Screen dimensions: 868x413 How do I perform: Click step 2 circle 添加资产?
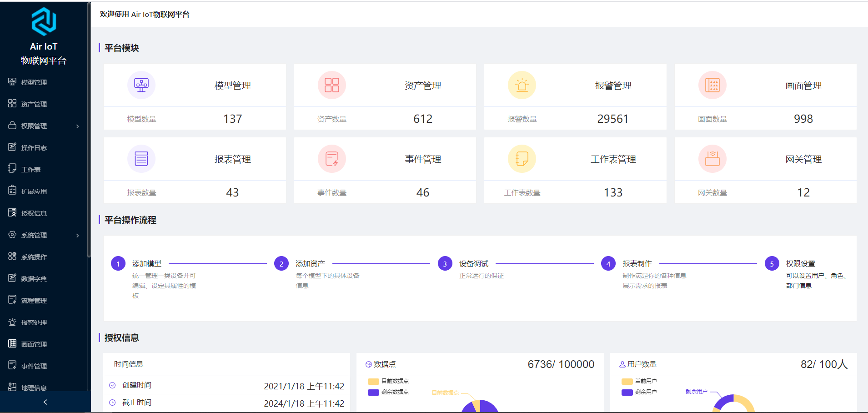(x=281, y=263)
